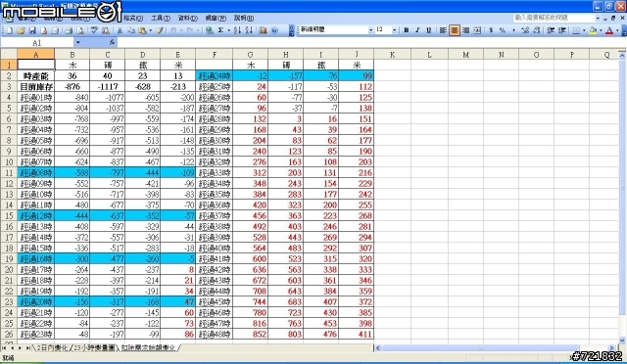The height and width of the screenshot is (364, 627).
Task: Open the 格式 menu
Action: click(133, 18)
